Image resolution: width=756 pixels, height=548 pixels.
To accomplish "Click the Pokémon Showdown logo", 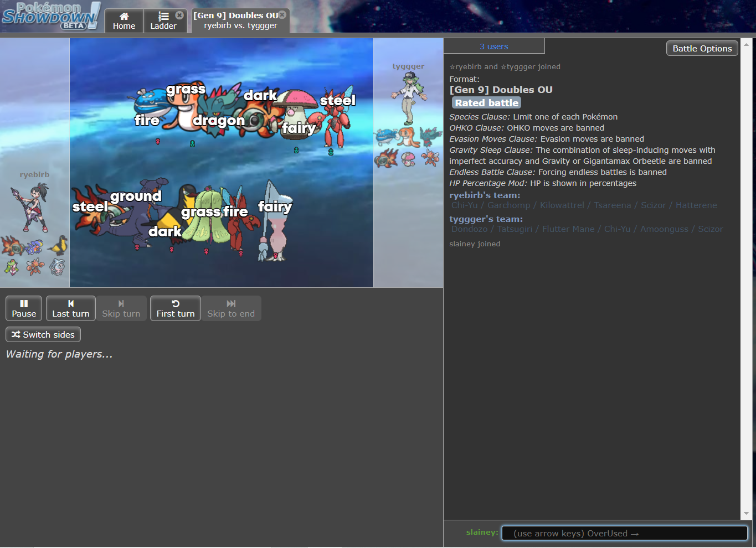I will (51, 15).
